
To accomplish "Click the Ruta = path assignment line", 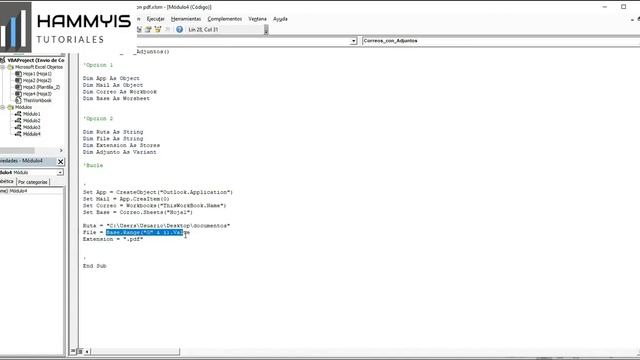I will point(156,226).
